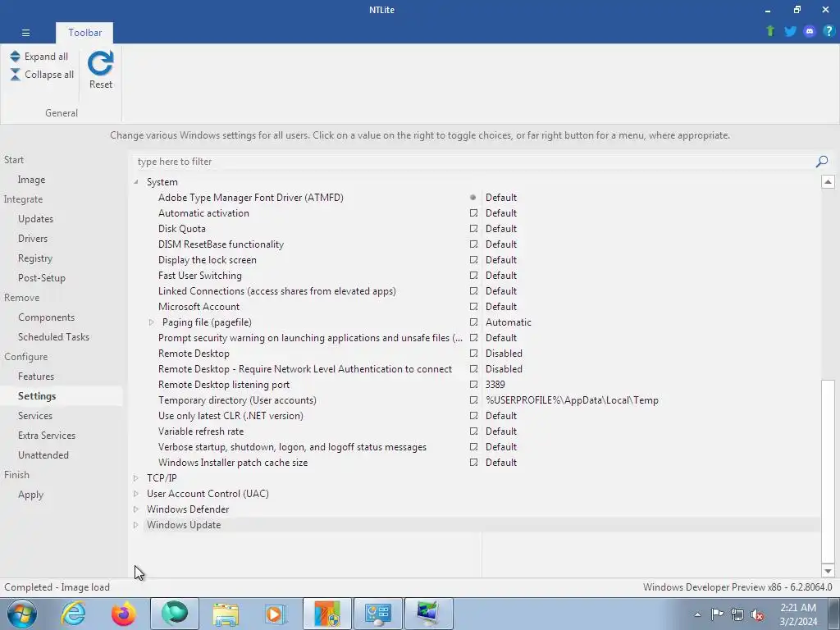Click the Expand all icon
The height and width of the screenshot is (630, 840).
click(15, 57)
